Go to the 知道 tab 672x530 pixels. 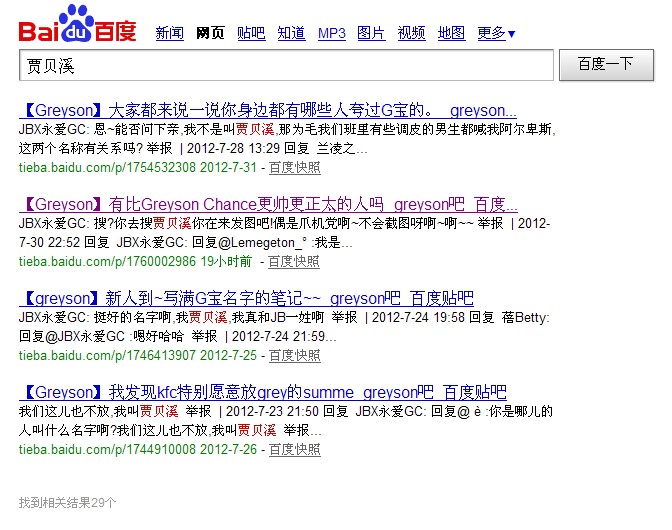[x=291, y=33]
